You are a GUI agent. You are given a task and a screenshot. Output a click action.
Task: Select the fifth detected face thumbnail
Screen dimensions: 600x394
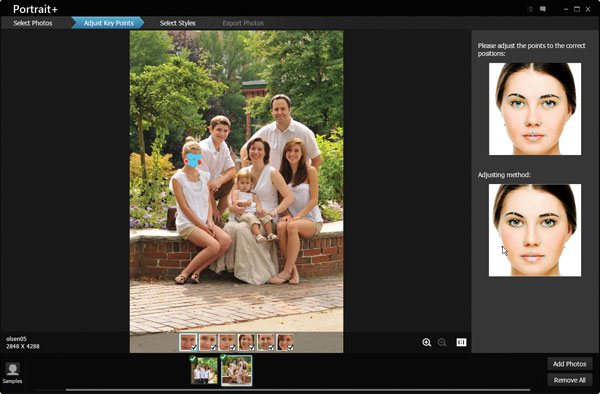tap(266, 342)
